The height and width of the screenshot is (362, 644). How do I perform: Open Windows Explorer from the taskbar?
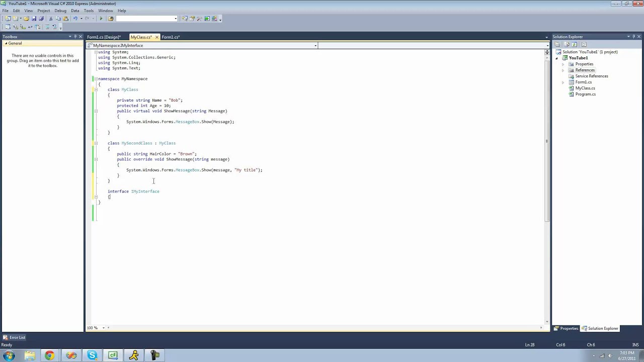[x=29, y=355]
